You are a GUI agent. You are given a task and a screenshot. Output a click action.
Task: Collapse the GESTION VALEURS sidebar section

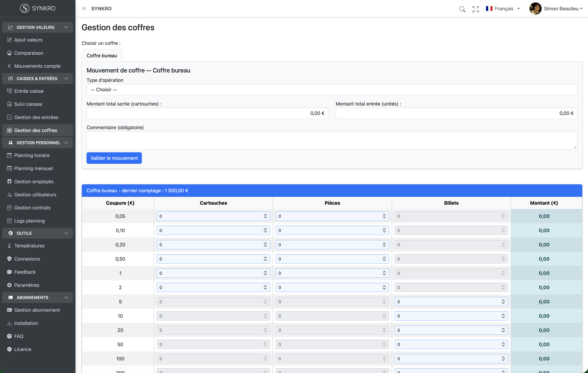click(x=66, y=27)
